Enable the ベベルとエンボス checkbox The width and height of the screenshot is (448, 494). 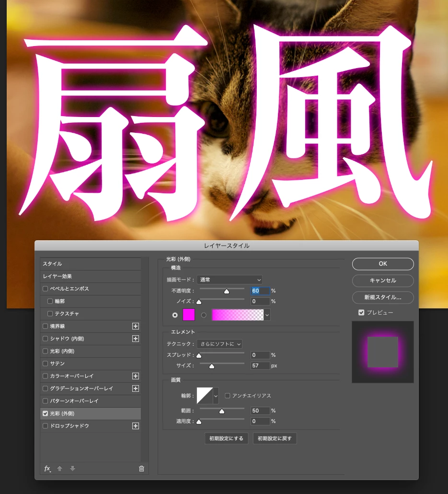pyautogui.click(x=46, y=289)
